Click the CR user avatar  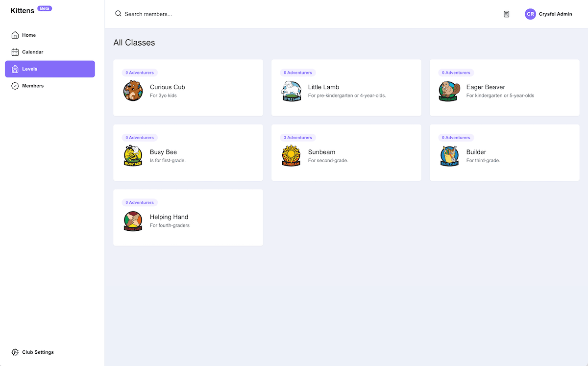click(530, 14)
